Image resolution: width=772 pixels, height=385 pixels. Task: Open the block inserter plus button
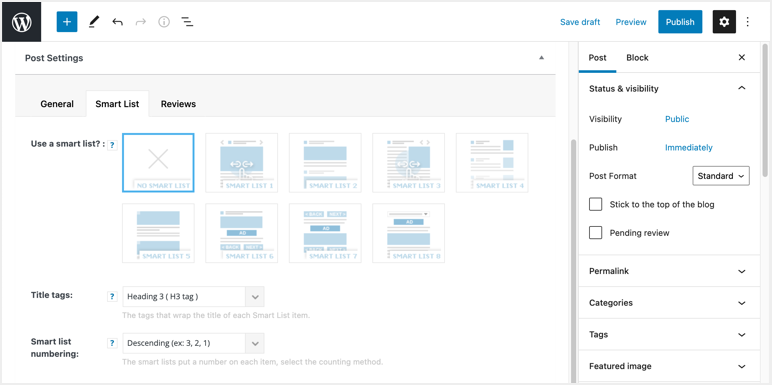(x=67, y=22)
